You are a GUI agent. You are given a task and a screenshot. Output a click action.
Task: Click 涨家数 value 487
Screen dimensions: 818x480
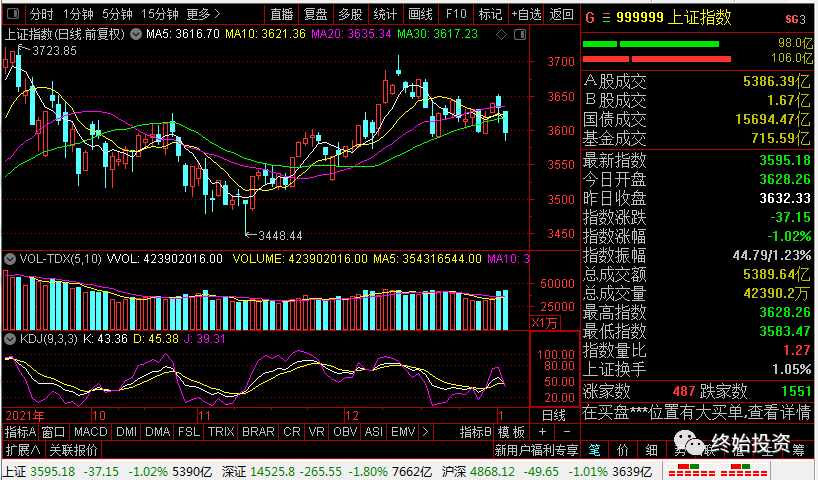(x=684, y=391)
